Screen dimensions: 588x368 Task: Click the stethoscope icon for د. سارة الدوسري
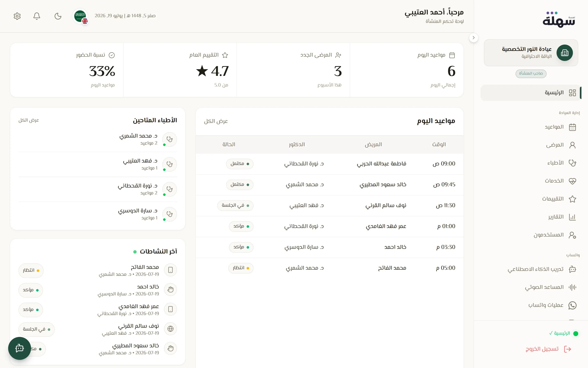[x=170, y=214]
